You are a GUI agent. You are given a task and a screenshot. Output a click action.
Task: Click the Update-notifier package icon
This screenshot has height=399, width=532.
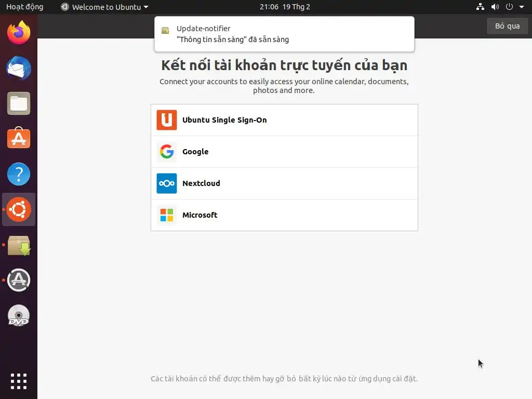point(165,31)
